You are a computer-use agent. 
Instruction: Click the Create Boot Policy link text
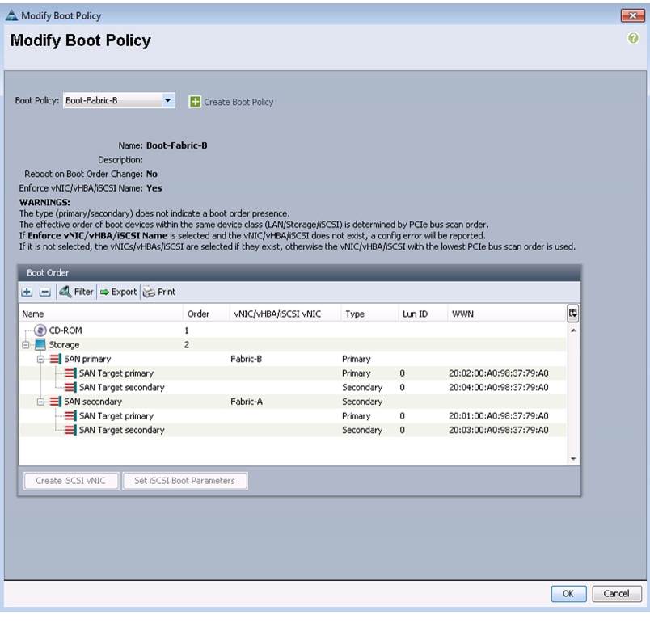point(238,102)
